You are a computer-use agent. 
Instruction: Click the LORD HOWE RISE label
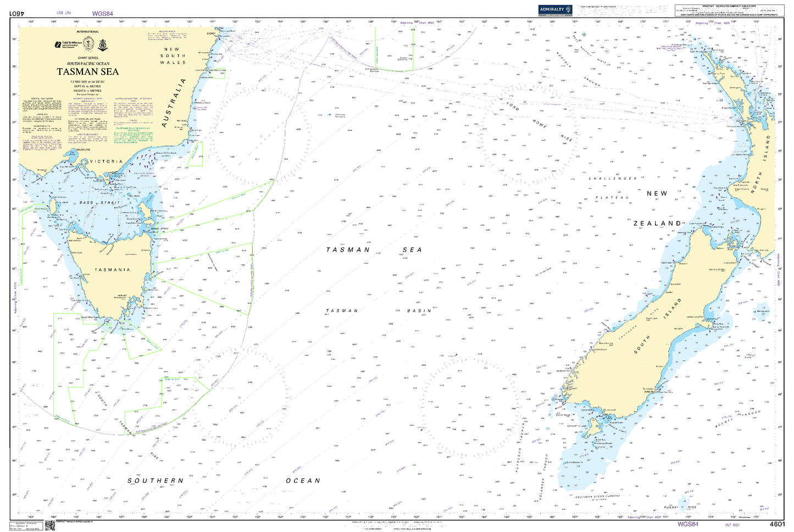540,121
